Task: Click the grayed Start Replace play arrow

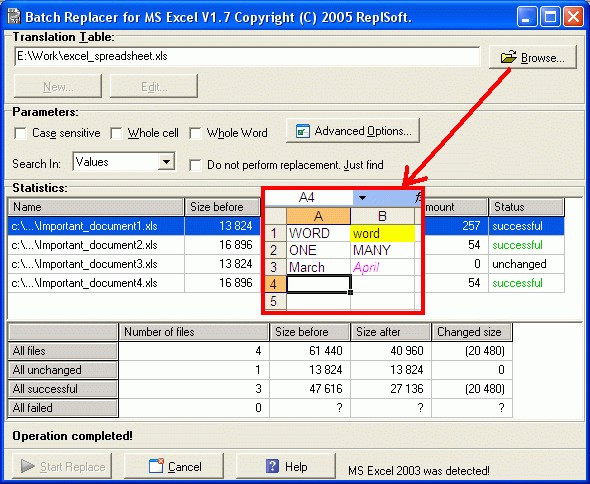Action: click(27, 466)
